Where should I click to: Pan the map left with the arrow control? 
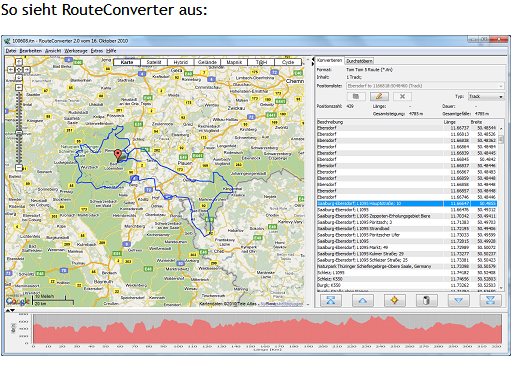(x=11, y=70)
